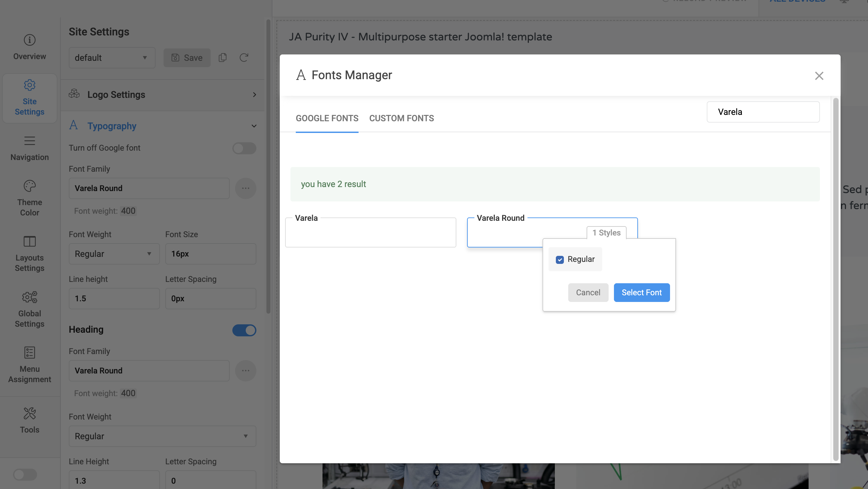This screenshot has height=489, width=868.
Task: Click the reset icon beside Save
Action: [244, 58]
